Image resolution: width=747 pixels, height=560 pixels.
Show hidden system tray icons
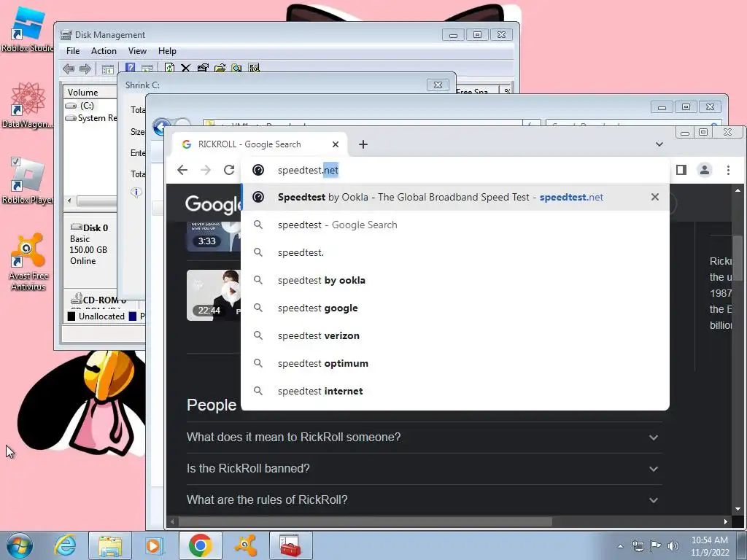pyautogui.click(x=620, y=546)
